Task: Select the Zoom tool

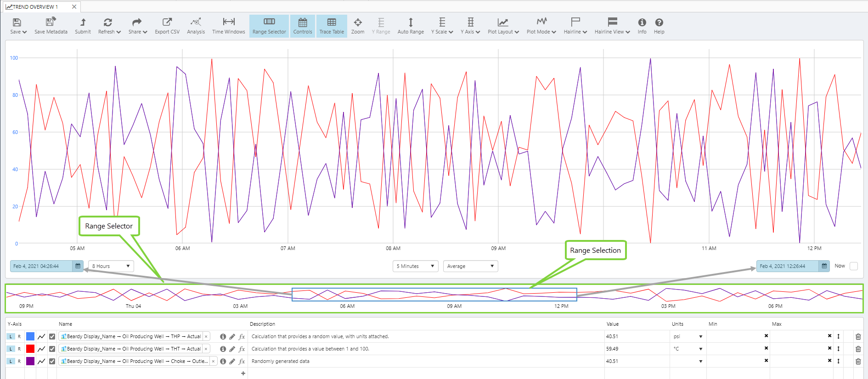Action: click(357, 26)
